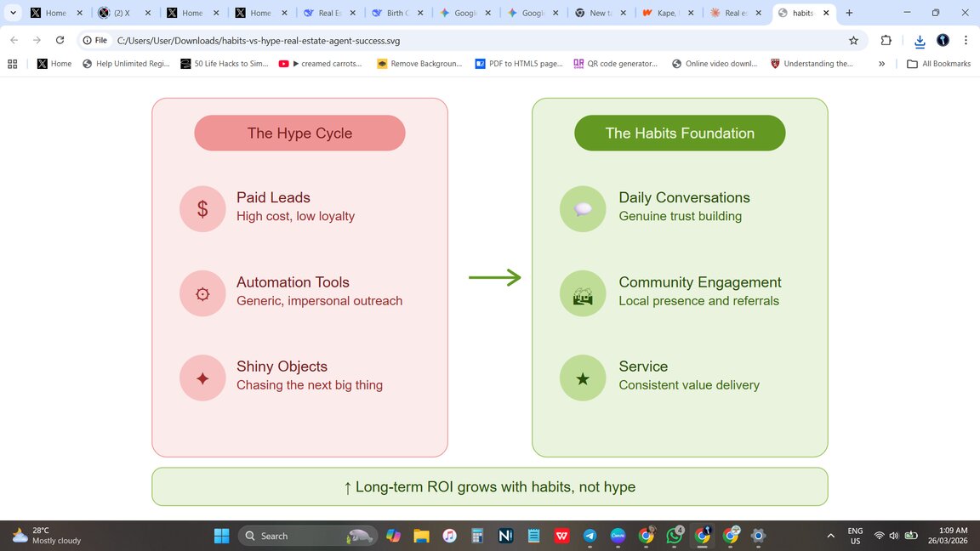Switch the ENG US input language
980x551 pixels.
click(855, 536)
